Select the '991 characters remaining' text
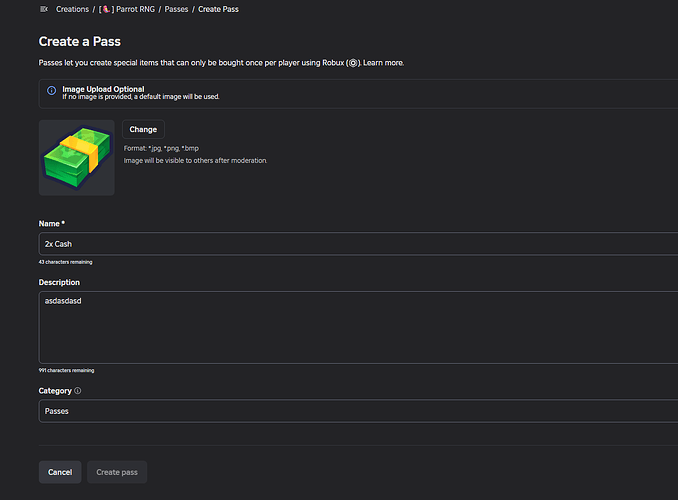This screenshot has width=678, height=500. pos(66,370)
